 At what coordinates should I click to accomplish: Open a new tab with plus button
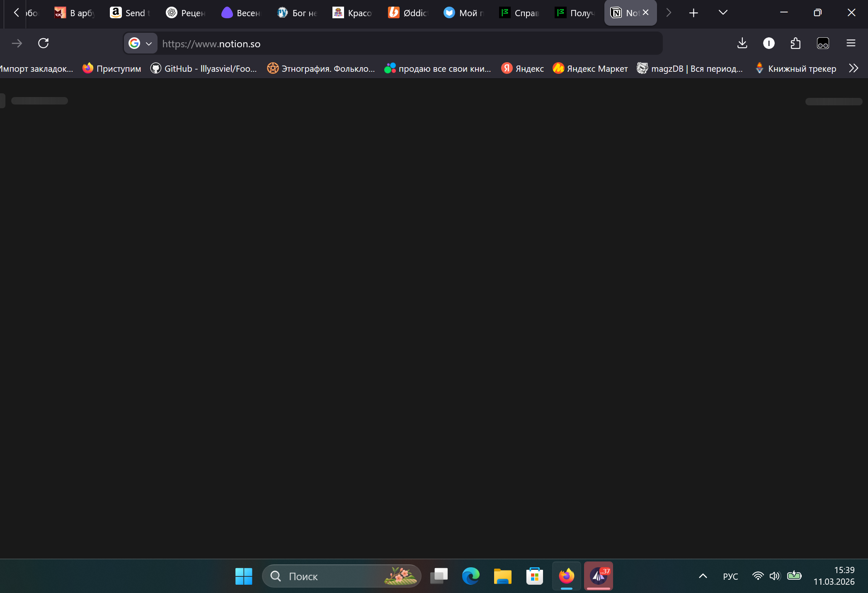(693, 13)
